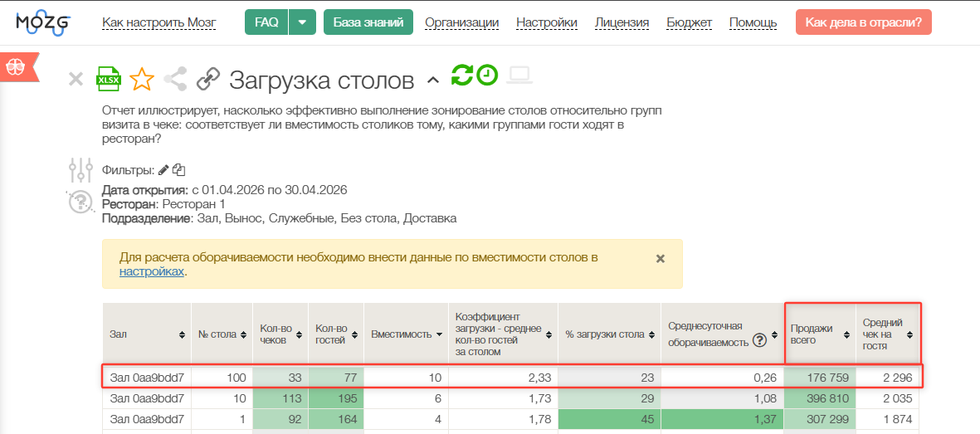Open the настройки link in the warning
This screenshot has height=434, width=980.
151,271
